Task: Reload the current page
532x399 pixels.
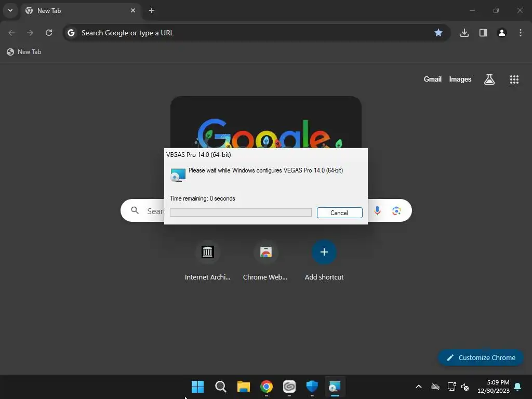Action: click(x=49, y=33)
